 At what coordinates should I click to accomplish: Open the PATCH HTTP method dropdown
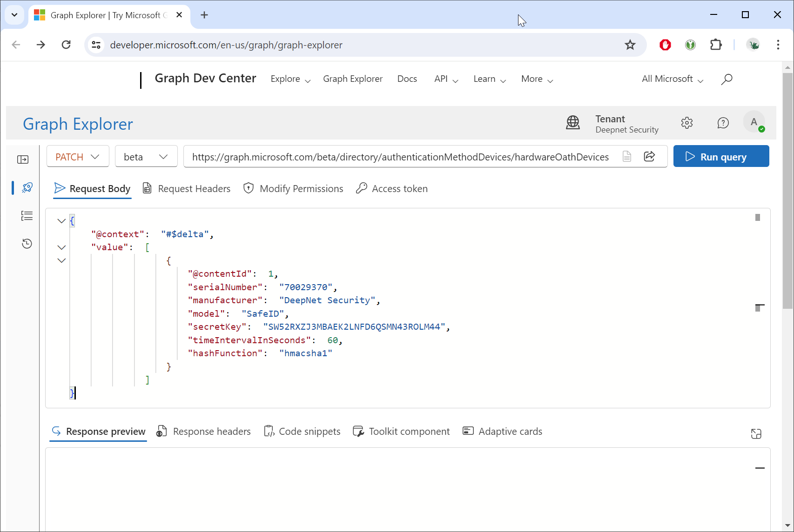78,157
